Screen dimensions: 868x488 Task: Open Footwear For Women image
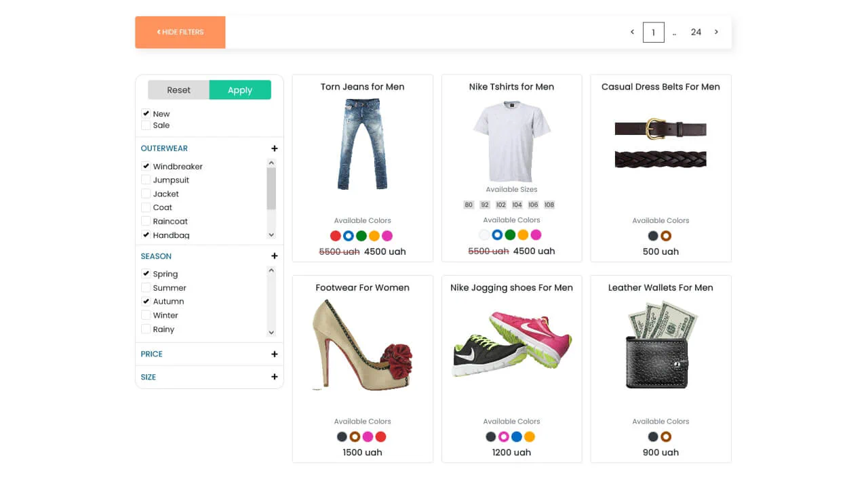[363, 344]
